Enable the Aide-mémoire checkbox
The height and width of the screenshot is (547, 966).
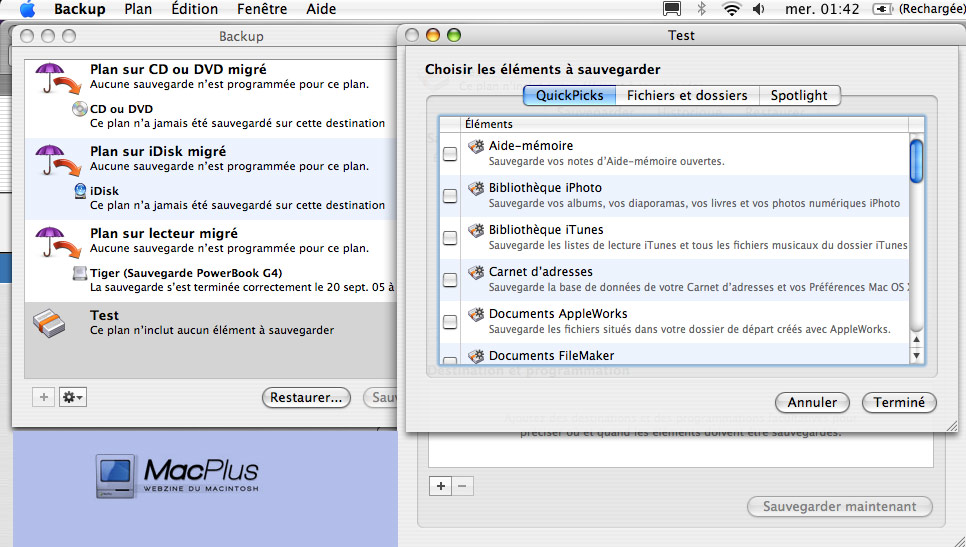click(x=450, y=153)
